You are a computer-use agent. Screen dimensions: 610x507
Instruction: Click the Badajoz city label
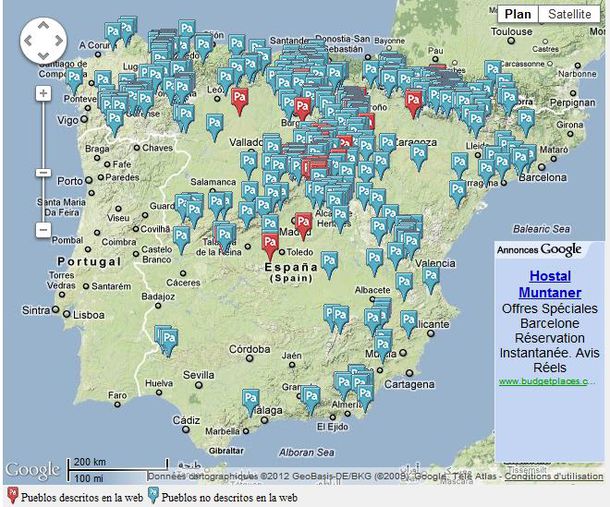tap(158, 296)
